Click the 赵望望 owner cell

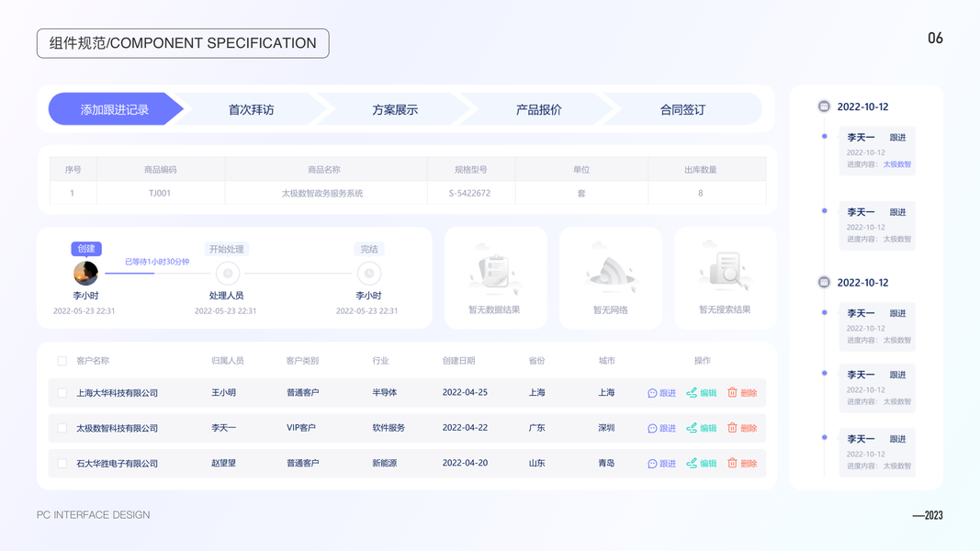click(224, 463)
